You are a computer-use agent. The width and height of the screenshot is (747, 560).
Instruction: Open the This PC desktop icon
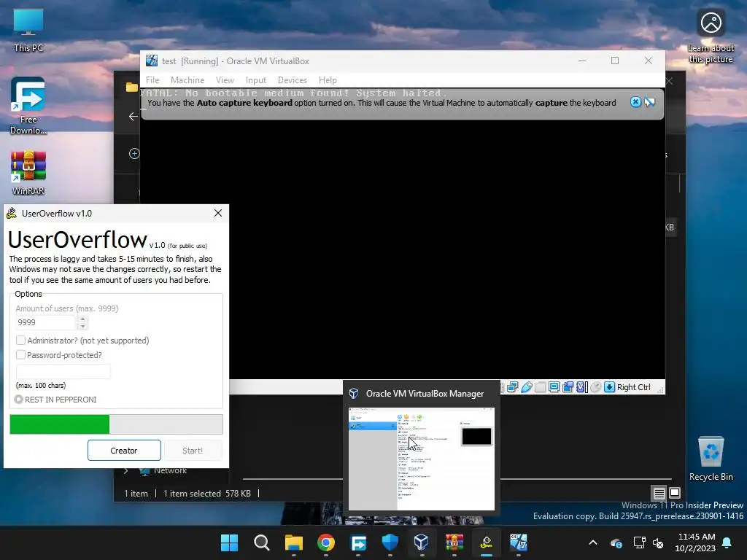tap(28, 31)
